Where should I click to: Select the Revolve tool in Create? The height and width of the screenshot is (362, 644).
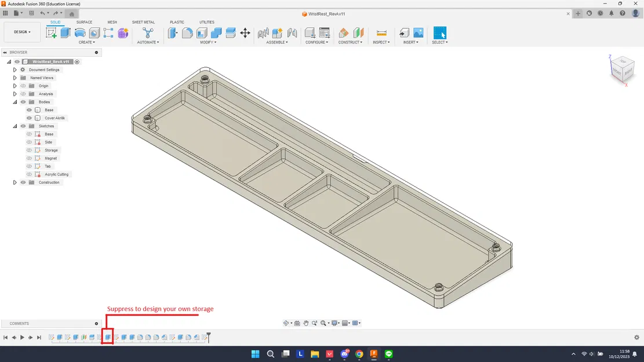pos(79,33)
